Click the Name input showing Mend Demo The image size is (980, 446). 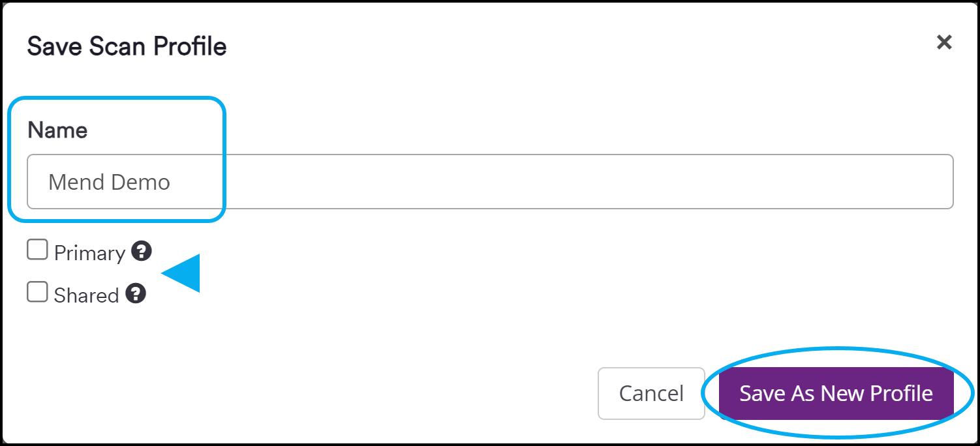point(489,181)
